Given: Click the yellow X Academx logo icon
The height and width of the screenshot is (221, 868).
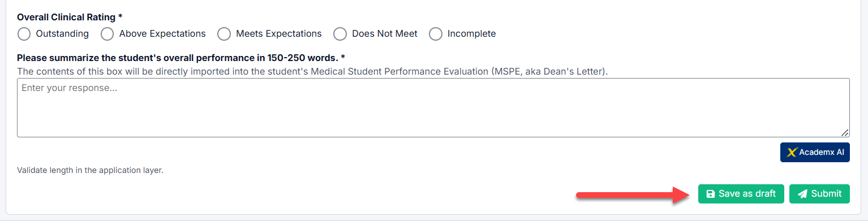Looking at the screenshot, I should pyautogui.click(x=792, y=152).
